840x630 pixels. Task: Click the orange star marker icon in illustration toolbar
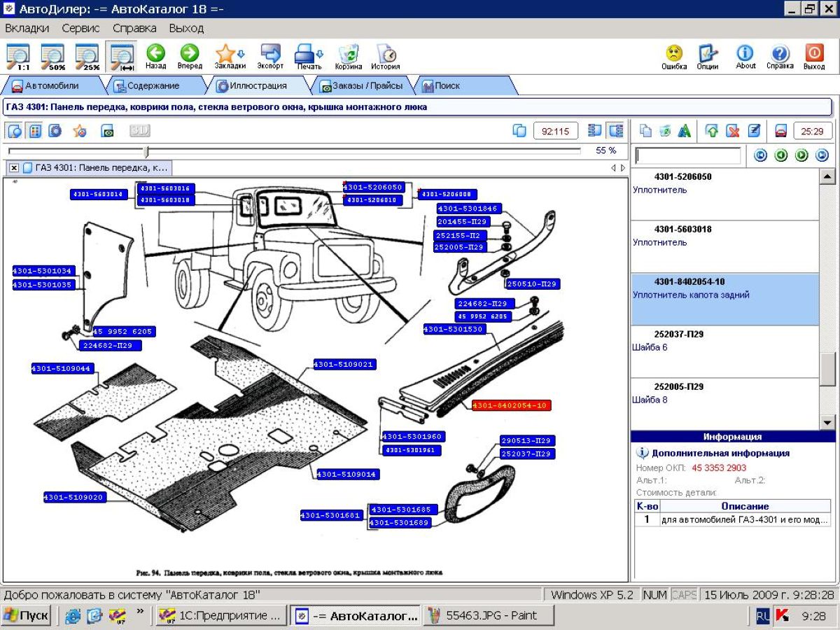(x=80, y=130)
